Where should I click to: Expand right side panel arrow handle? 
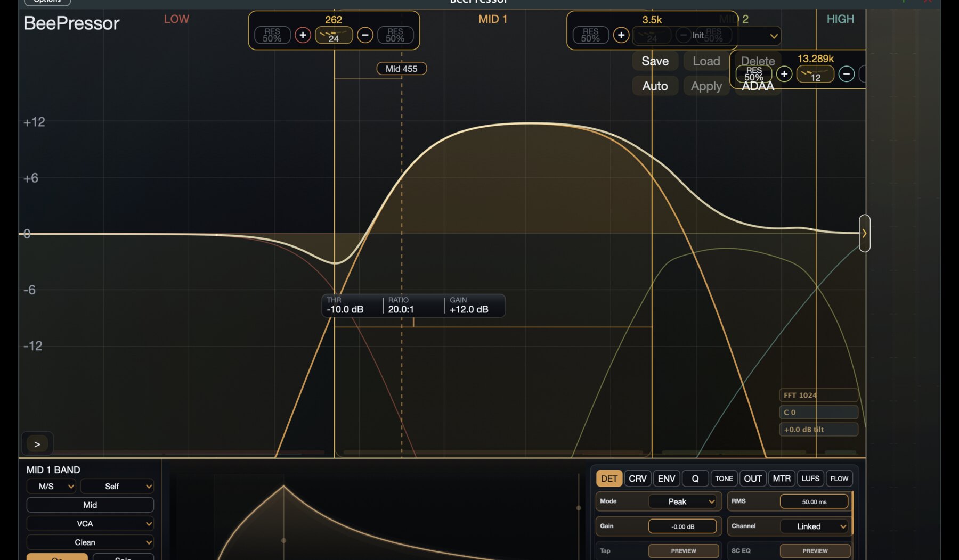[865, 233]
